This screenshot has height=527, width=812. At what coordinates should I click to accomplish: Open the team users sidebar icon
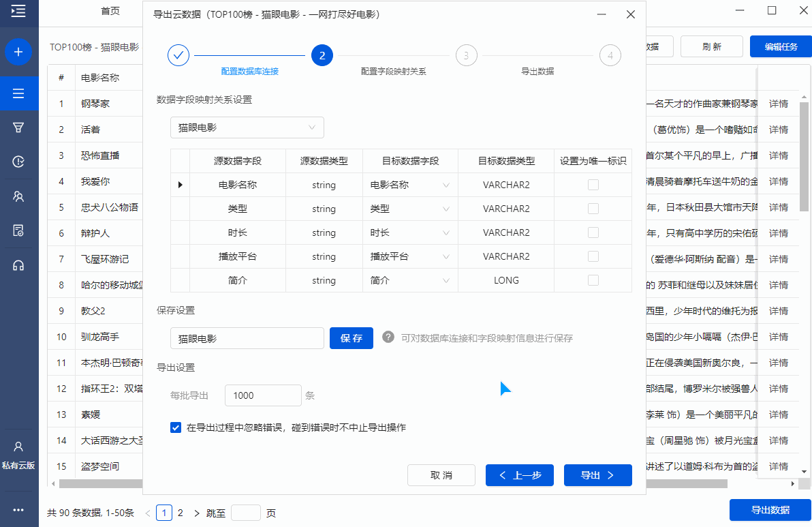(x=18, y=196)
